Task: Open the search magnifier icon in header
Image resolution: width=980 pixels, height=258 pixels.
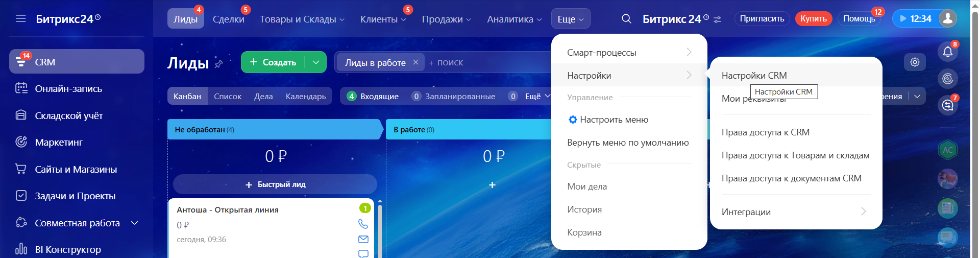Action: 626,19
